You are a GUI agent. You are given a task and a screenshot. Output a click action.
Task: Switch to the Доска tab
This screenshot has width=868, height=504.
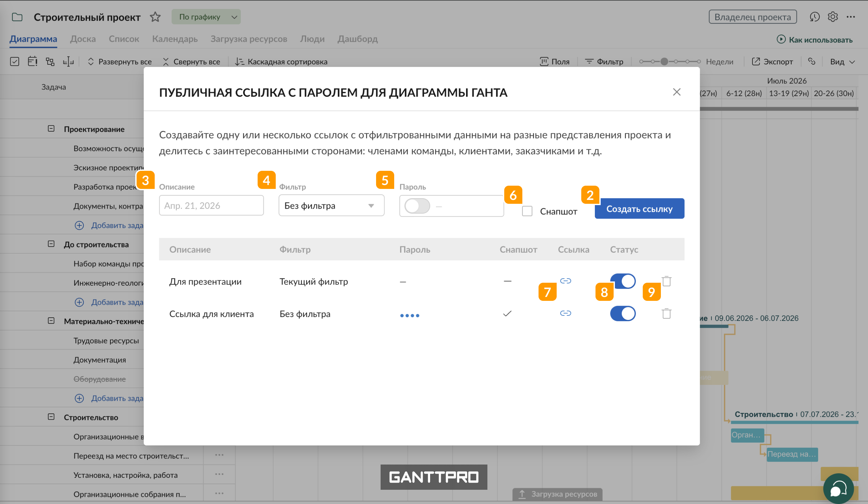pyautogui.click(x=83, y=39)
